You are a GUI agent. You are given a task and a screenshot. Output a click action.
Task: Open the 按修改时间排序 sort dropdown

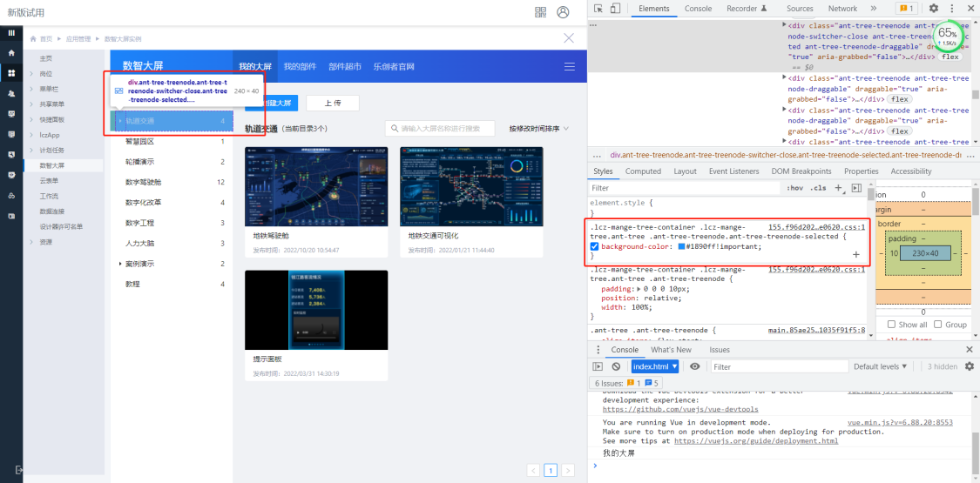[x=538, y=129]
